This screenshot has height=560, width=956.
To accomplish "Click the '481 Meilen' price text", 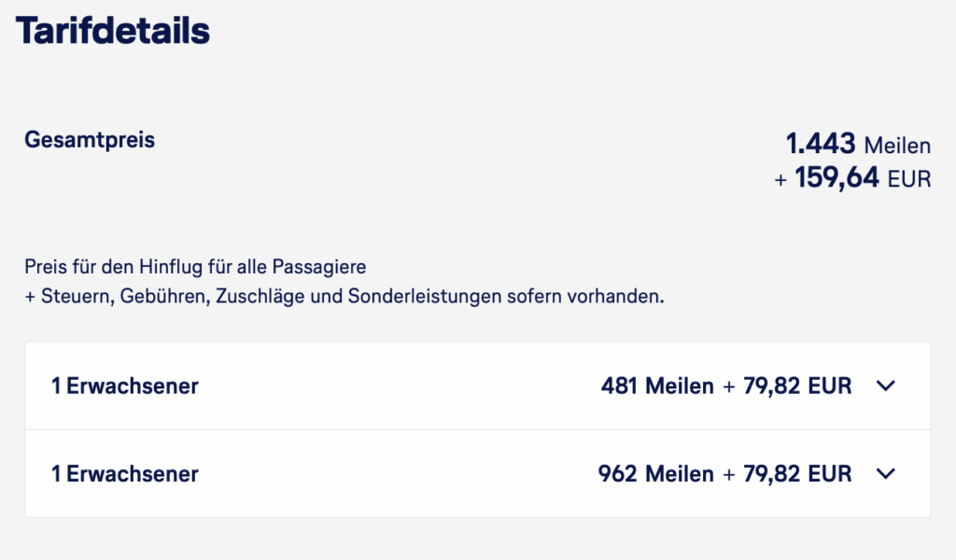I will tap(657, 386).
